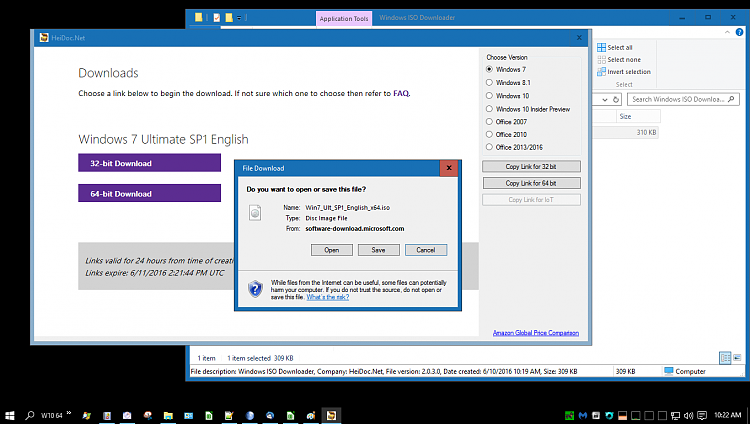
Task: Click the security shield icon in dialog
Action: pos(255,289)
